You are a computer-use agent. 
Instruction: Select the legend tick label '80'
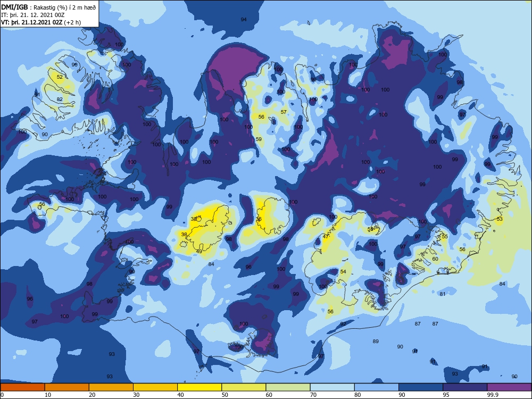[358, 395]
